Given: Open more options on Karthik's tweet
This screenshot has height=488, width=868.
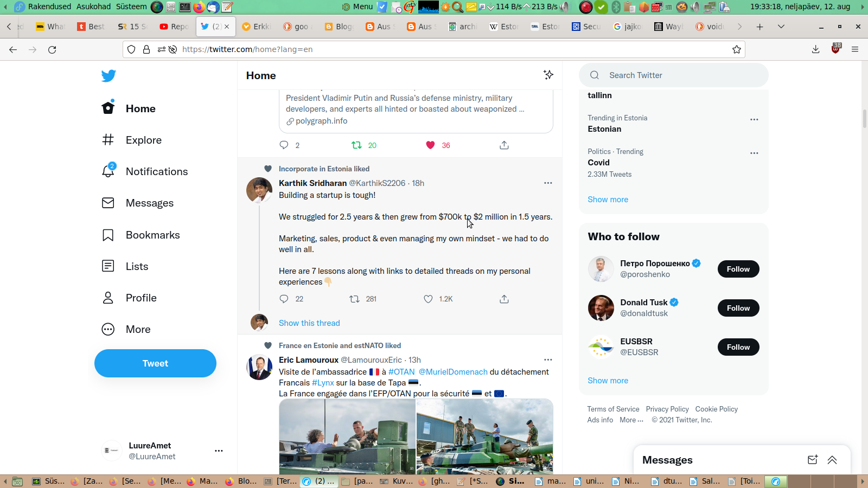Looking at the screenshot, I should click(x=548, y=183).
